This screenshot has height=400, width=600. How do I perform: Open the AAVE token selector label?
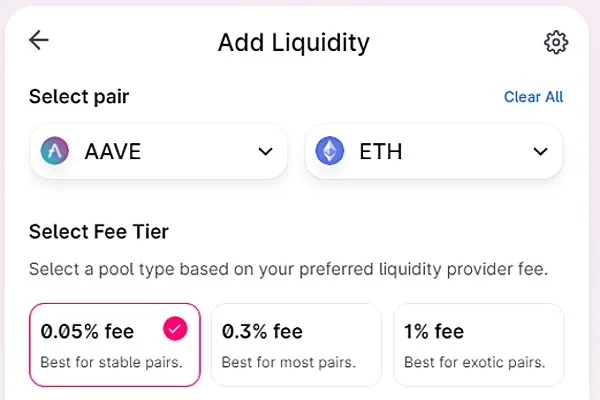pyautogui.click(x=113, y=152)
